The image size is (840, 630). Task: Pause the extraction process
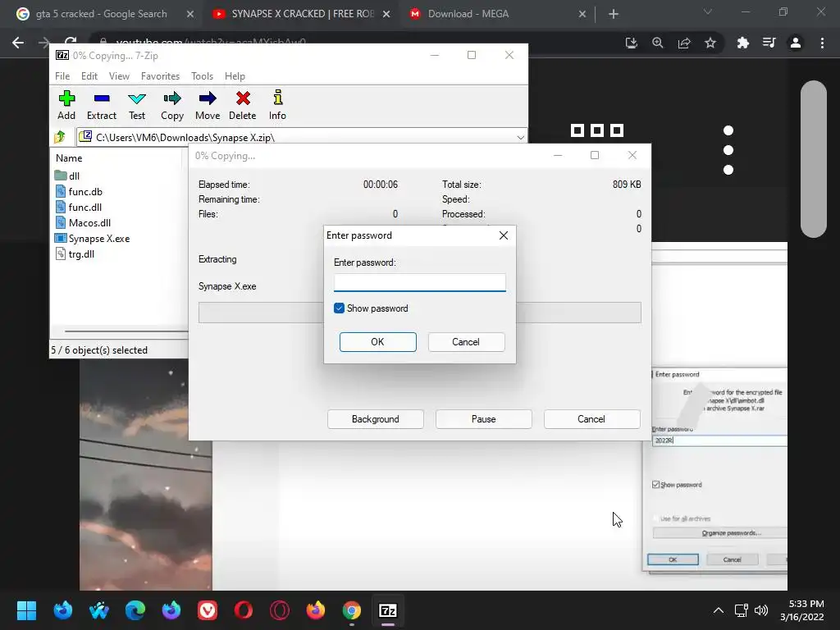point(484,419)
